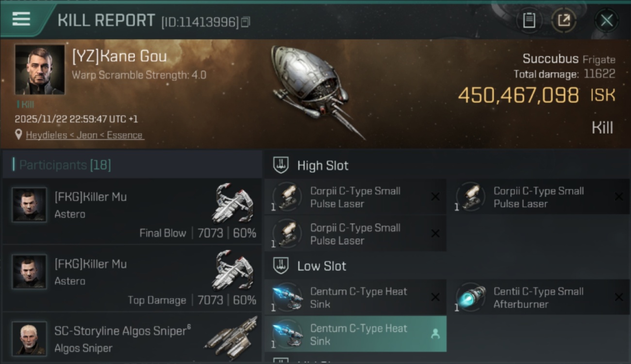Select the Centii C-Type Small Afterburner
This screenshot has width=631, height=364.
pos(539,298)
